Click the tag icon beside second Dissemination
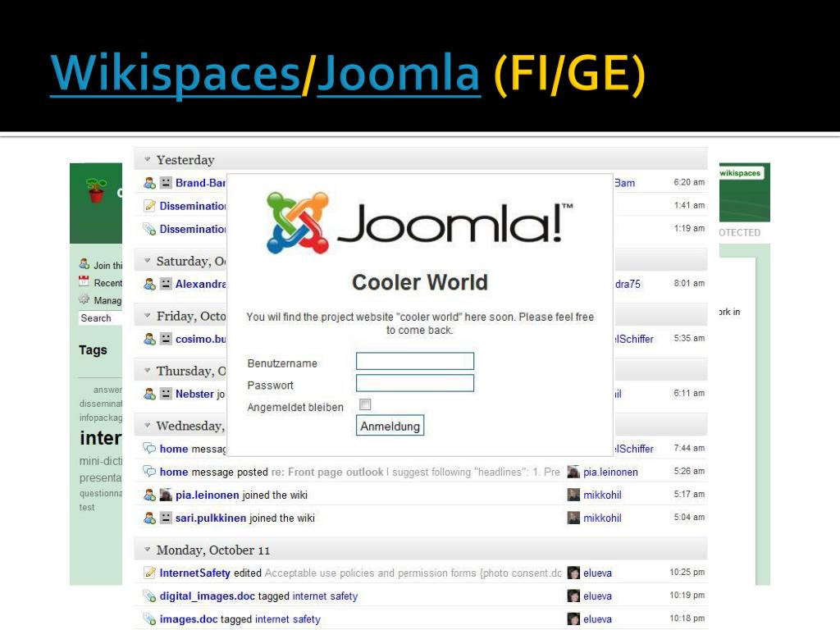 click(x=149, y=230)
